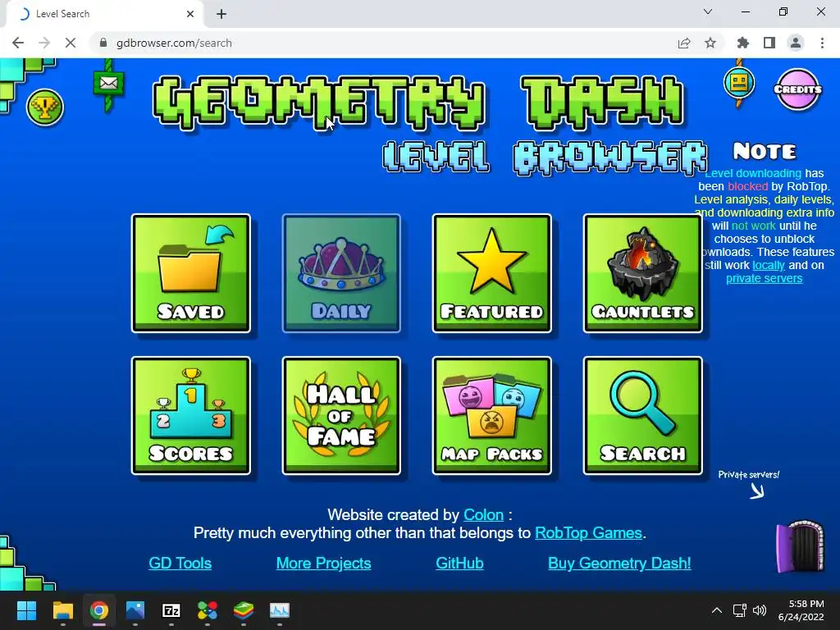Open the Daily level crown tile
The image size is (840, 630).
341,273
